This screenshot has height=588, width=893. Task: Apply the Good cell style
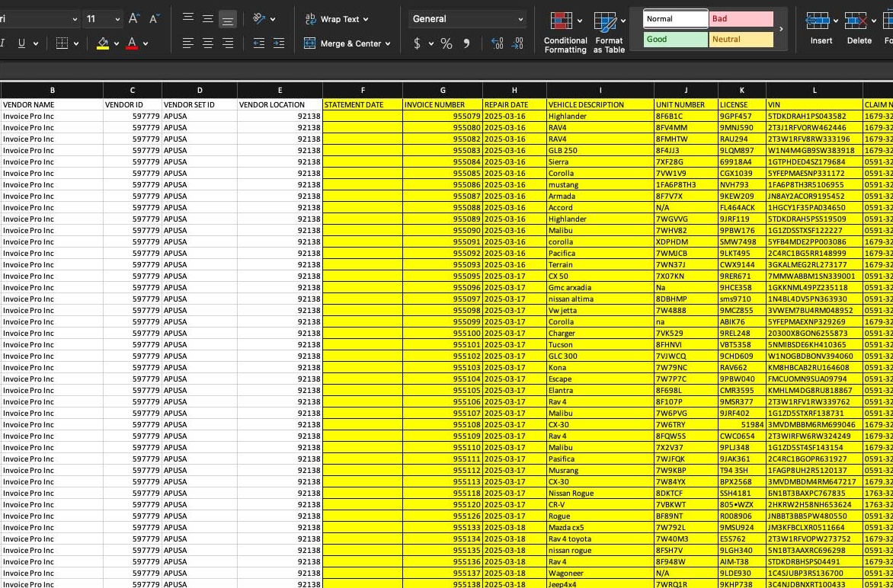click(x=675, y=40)
